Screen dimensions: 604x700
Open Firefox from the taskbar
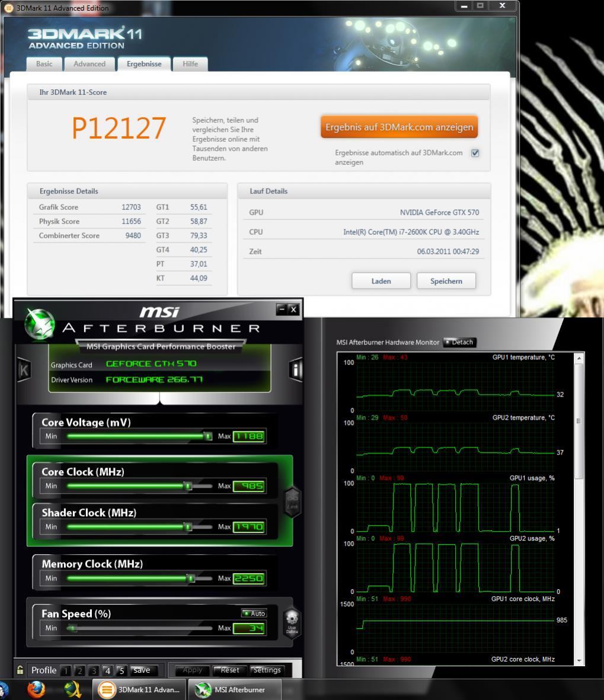coord(36,689)
